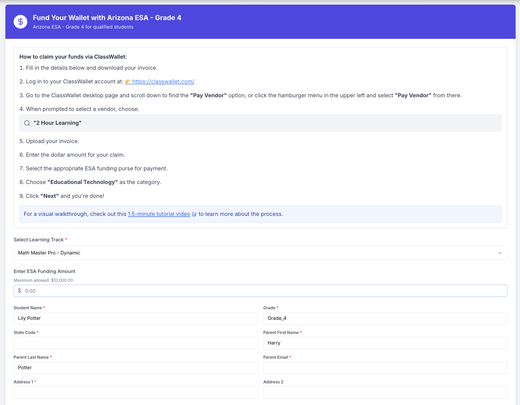
Task: Click the empty Parent Email field
Action: click(x=385, y=368)
